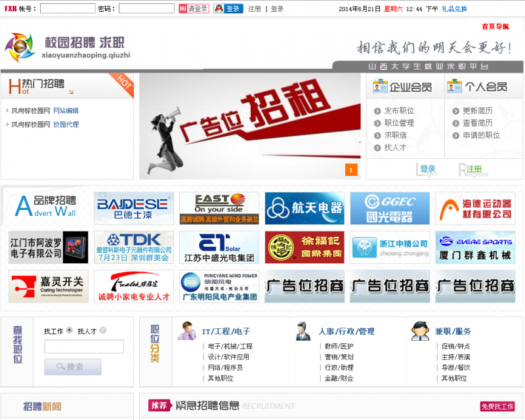The image size is (525, 420).
Task: Click the 帐号 account input field
Action: [68, 9]
